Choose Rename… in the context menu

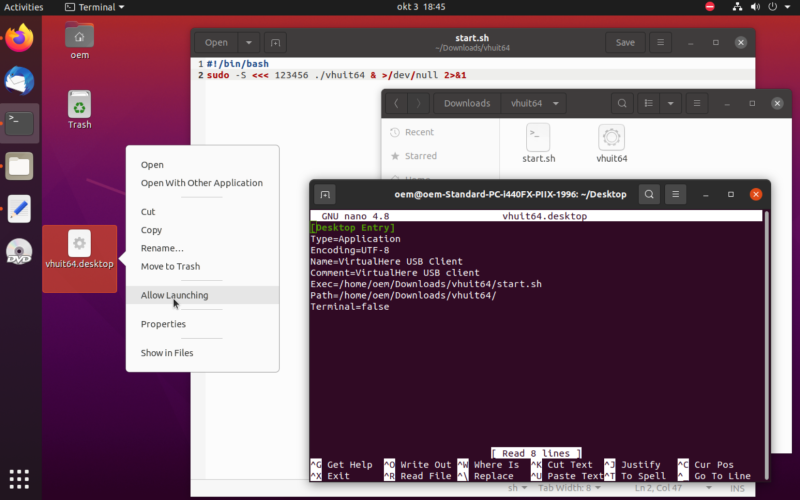pos(203,248)
